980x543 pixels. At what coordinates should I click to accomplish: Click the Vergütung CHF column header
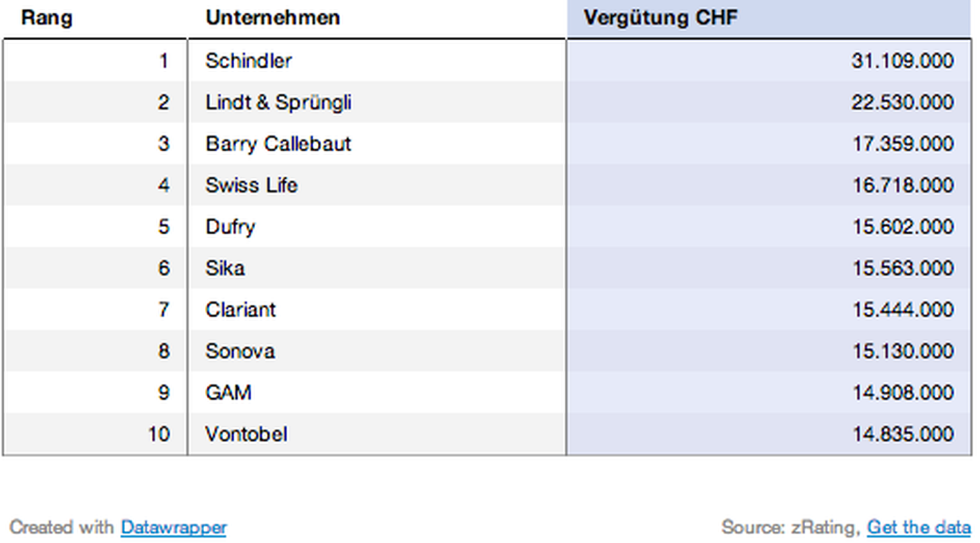click(660, 18)
